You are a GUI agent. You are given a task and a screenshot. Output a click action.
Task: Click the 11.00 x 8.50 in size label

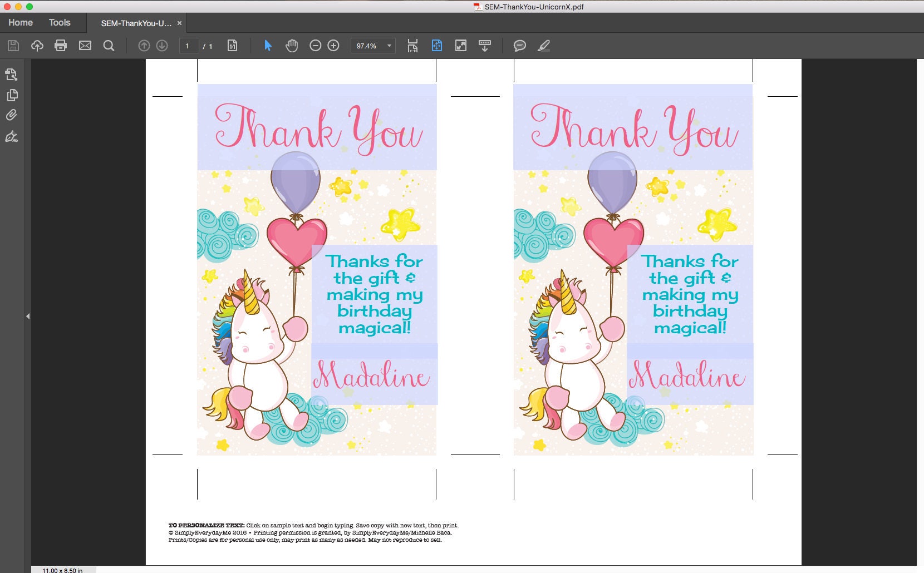point(62,570)
